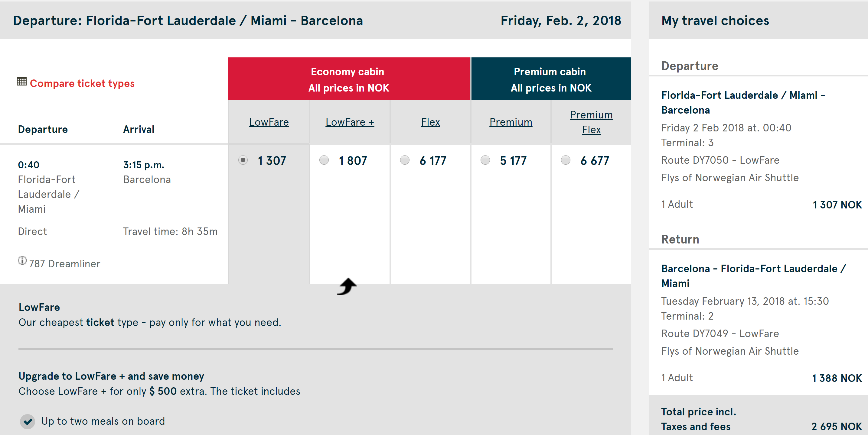The image size is (868, 435).
Task: Click the Departure section heading in travel choices
Action: click(690, 66)
